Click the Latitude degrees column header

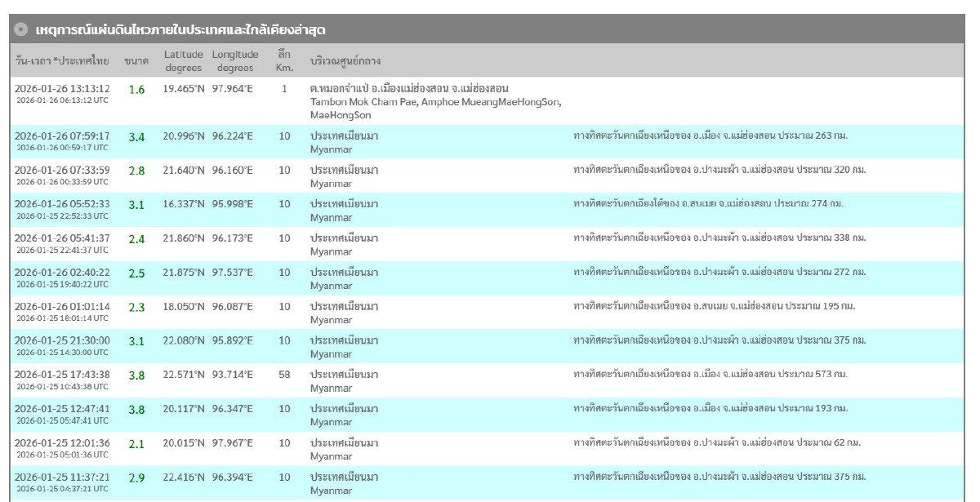tap(183, 60)
